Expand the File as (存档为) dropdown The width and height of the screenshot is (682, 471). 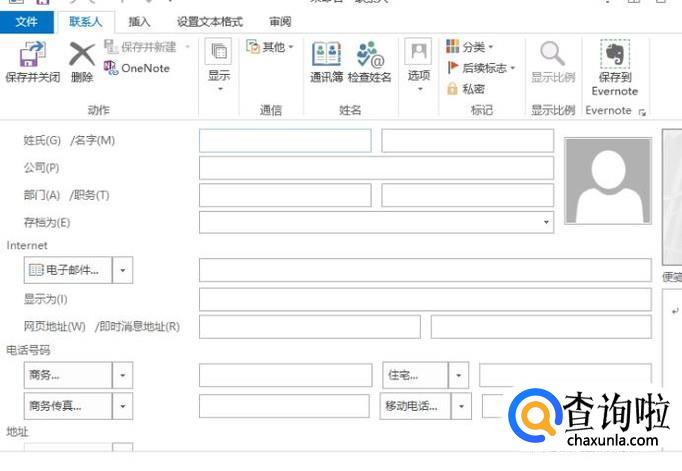[546, 222]
